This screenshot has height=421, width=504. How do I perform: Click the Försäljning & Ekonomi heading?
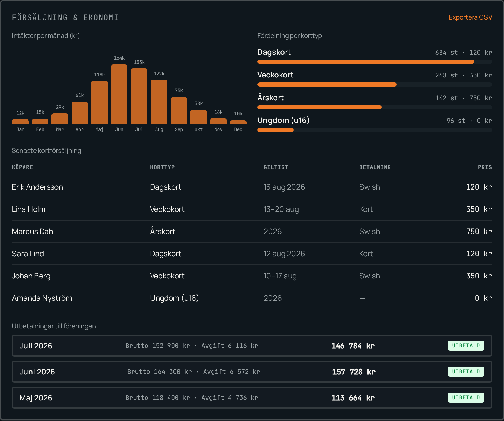tap(65, 17)
